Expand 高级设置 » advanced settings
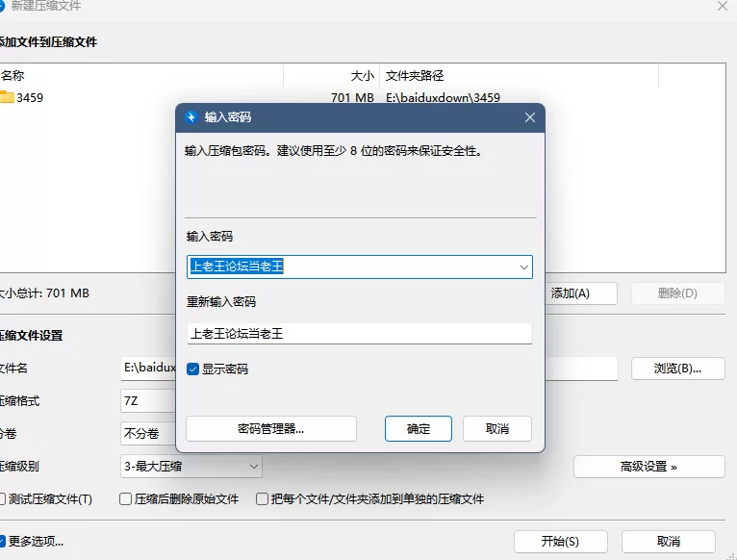This screenshot has width=737, height=560. point(649,467)
